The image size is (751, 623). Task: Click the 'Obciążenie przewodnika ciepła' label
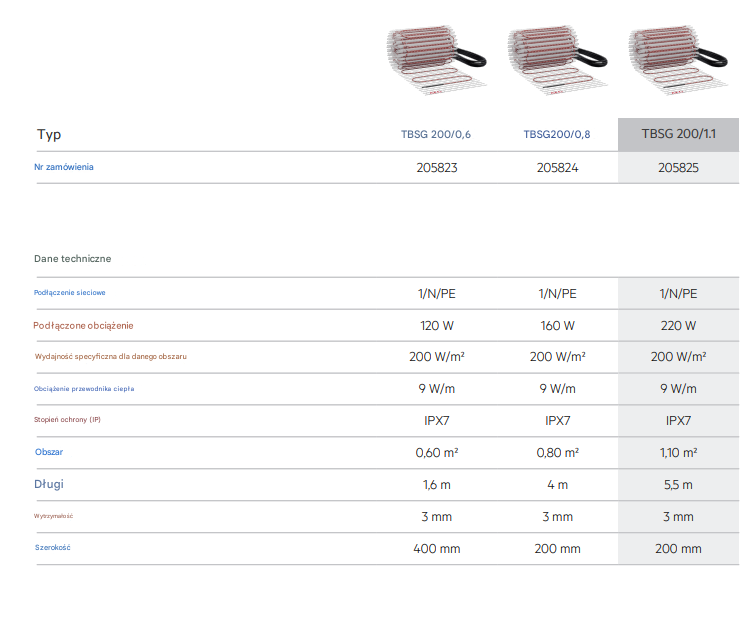point(84,389)
